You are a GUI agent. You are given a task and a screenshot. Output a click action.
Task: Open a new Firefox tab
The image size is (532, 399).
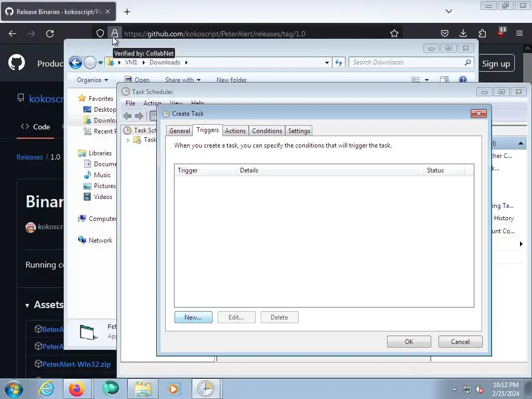coord(127,12)
